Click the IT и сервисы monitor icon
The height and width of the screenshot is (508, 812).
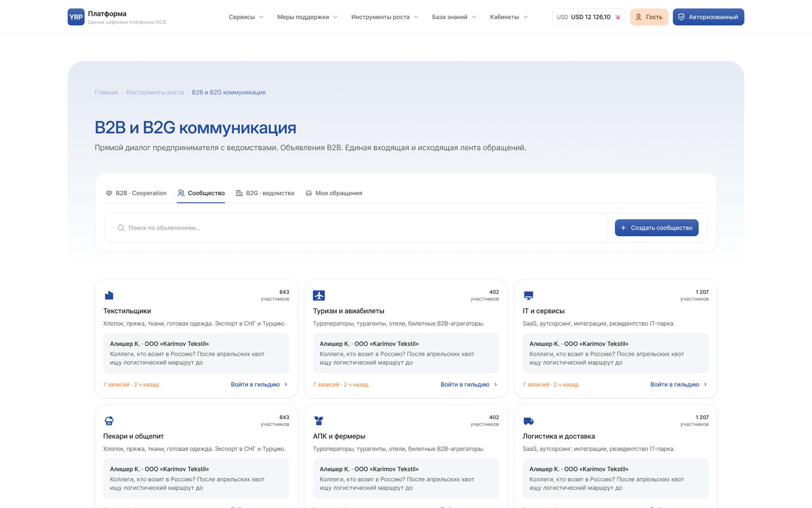pos(528,295)
